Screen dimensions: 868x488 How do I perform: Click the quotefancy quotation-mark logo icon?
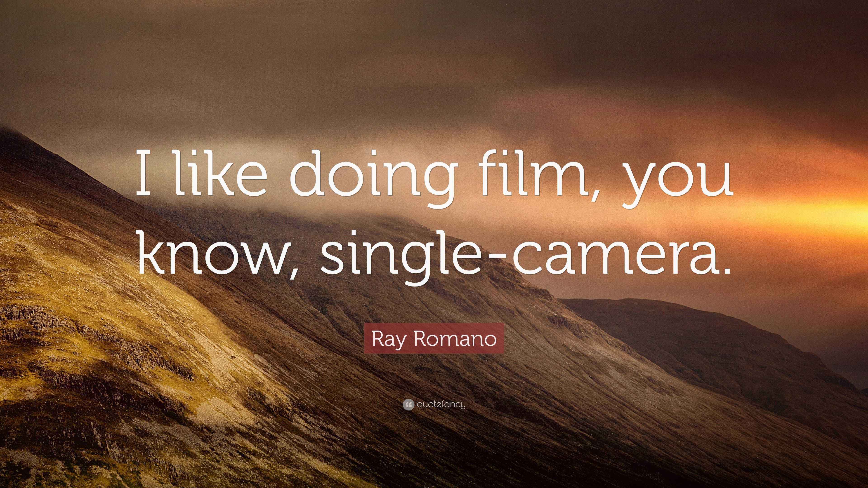(408, 405)
